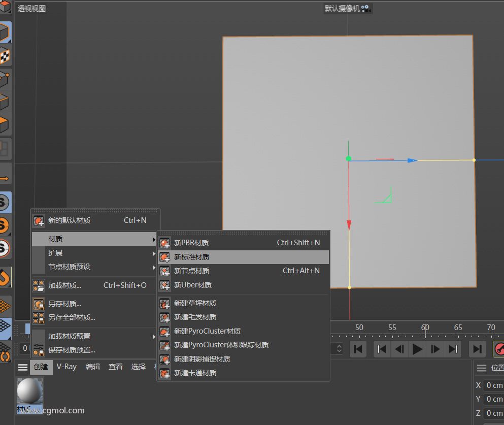This screenshot has width=504, height=425.
Task: Expand the 节点材质预设 submenu
Action: click(94, 267)
